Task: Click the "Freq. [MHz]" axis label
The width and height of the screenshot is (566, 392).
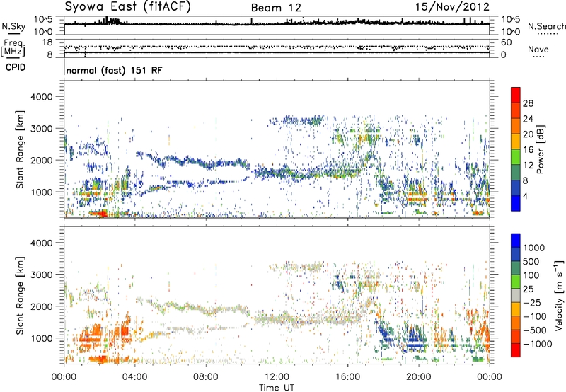Action: pyautogui.click(x=13, y=48)
